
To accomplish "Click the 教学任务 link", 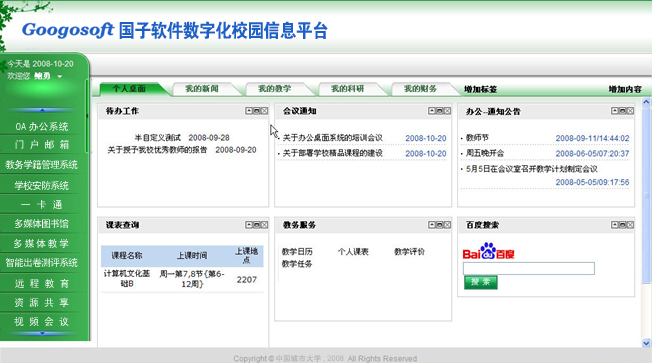I will [x=297, y=264].
